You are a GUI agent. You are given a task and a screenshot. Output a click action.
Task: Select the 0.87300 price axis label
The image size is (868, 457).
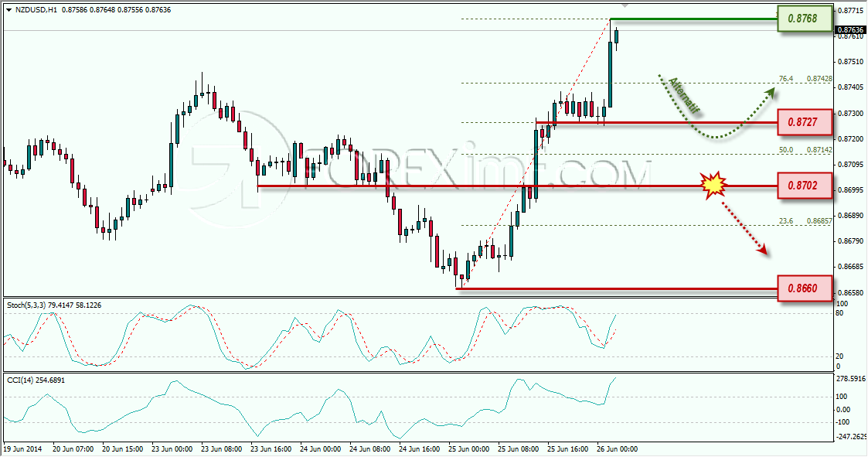(851, 113)
